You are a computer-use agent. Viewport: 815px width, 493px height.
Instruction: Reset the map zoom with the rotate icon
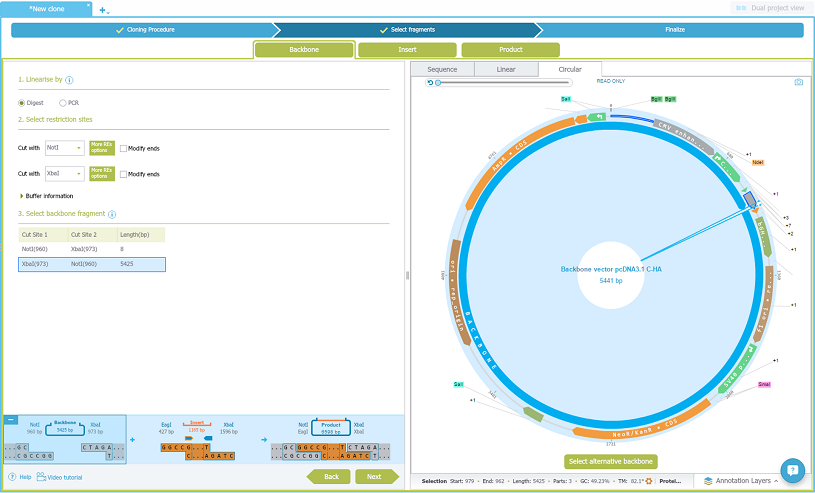coord(430,82)
